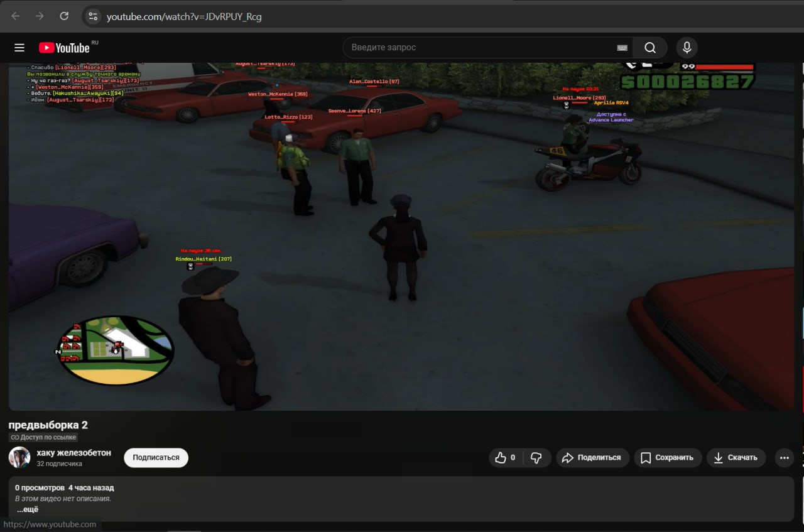Expand description with ...ещё
The height and width of the screenshot is (532, 804).
coord(28,509)
